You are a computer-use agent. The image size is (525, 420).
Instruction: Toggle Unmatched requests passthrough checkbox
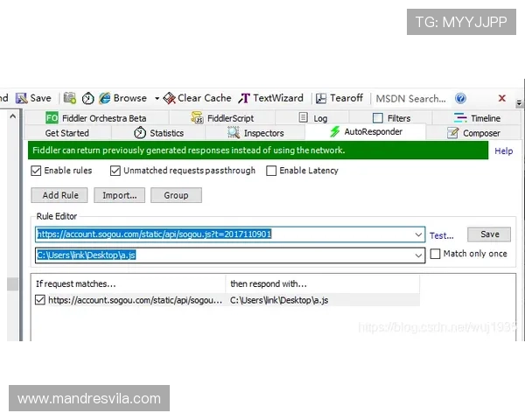(115, 171)
